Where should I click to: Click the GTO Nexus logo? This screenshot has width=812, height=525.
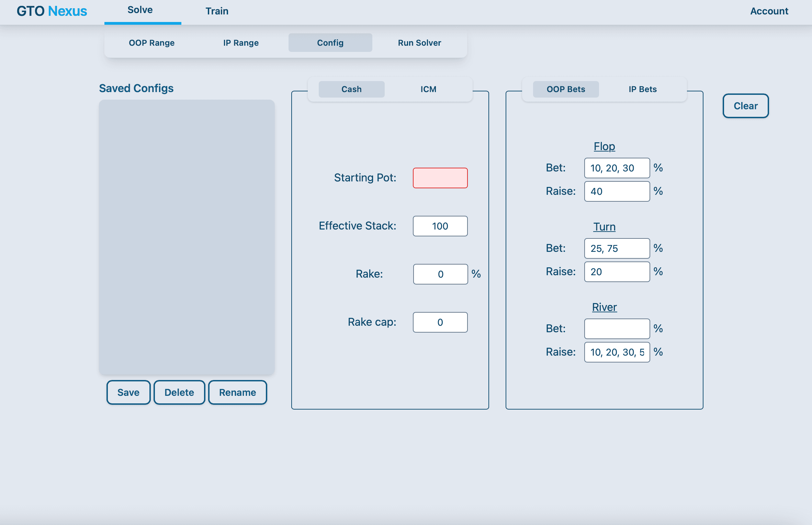pyautogui.click(x=52, y=11)
